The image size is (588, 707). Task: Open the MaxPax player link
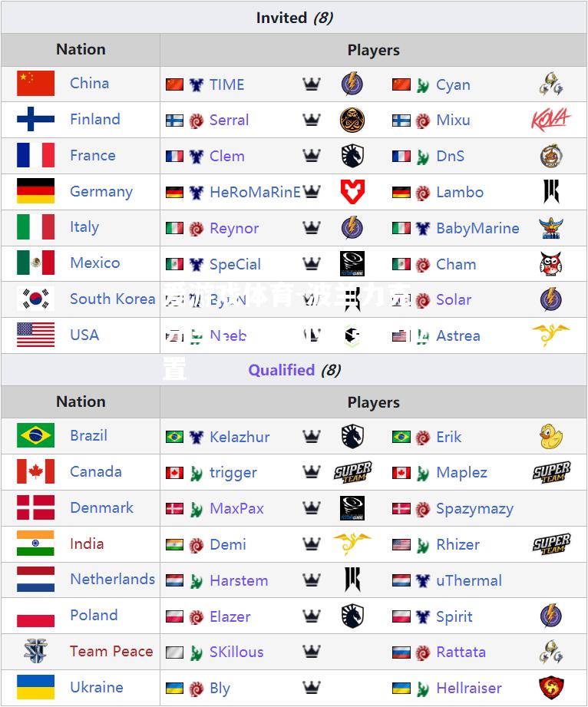tap(236, 509)
